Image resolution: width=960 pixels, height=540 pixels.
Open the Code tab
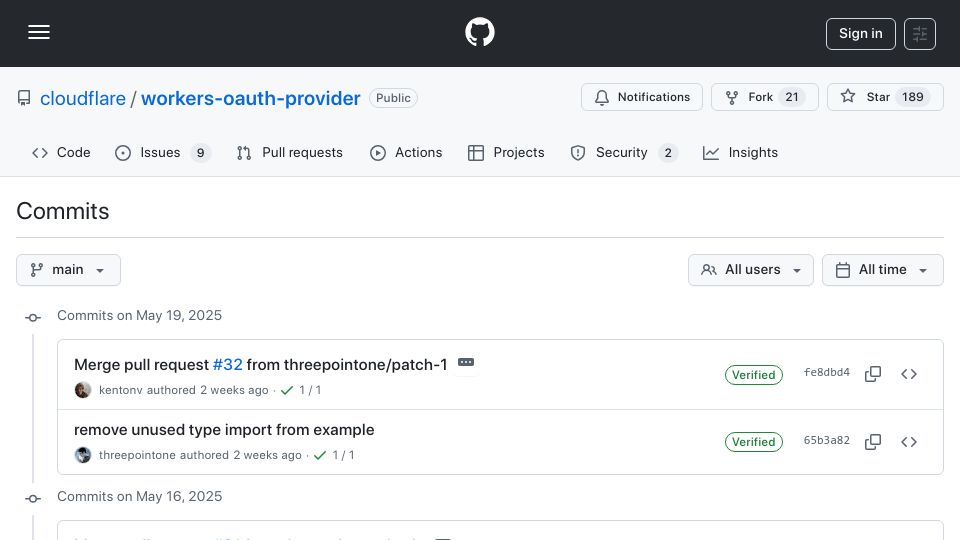pyautogui.click(x=61, y=152)
